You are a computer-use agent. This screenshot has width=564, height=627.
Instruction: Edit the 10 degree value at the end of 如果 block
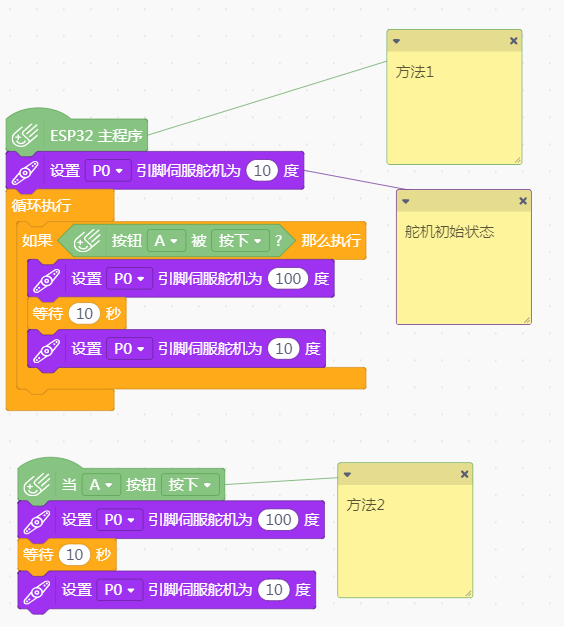coord(284,349)
